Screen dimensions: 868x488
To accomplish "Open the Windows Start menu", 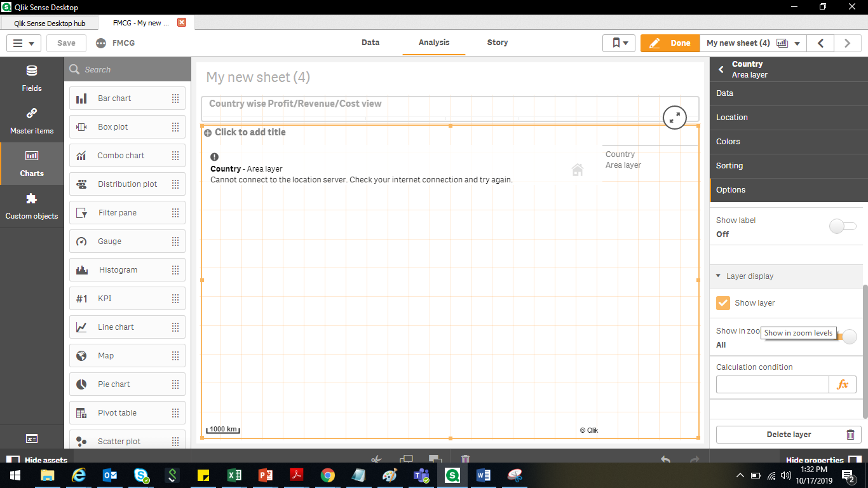I will pyautogui.click(x=15, y=475).
